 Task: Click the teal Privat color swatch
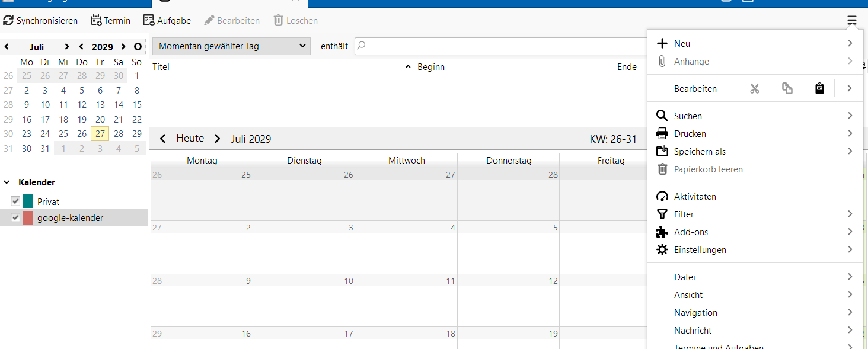point(28,202)
